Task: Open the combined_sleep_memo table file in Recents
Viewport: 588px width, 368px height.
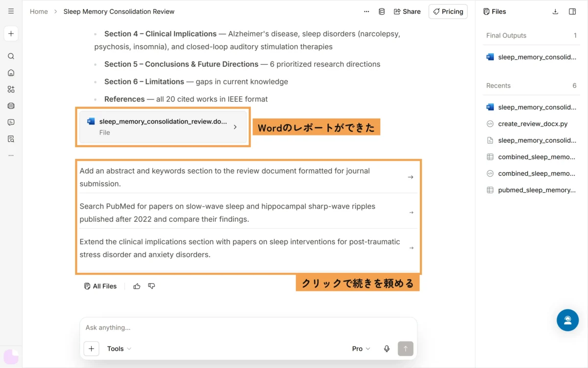Action: [531, 157]
